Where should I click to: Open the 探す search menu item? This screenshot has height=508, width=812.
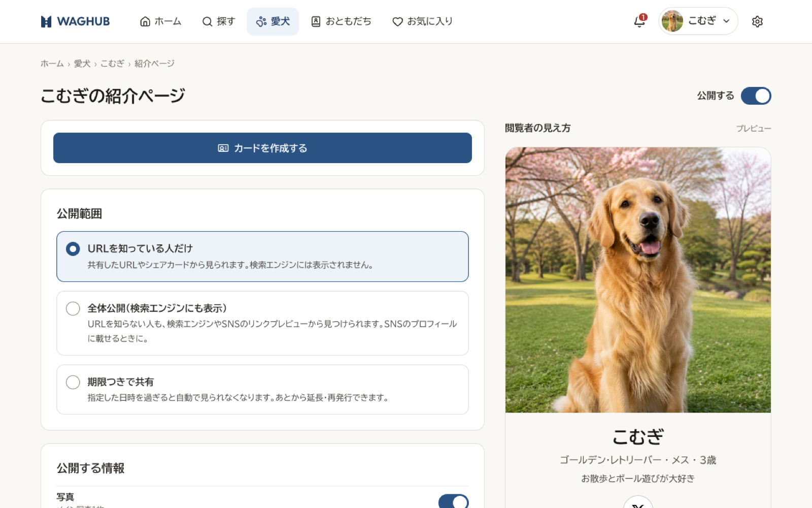219,21
